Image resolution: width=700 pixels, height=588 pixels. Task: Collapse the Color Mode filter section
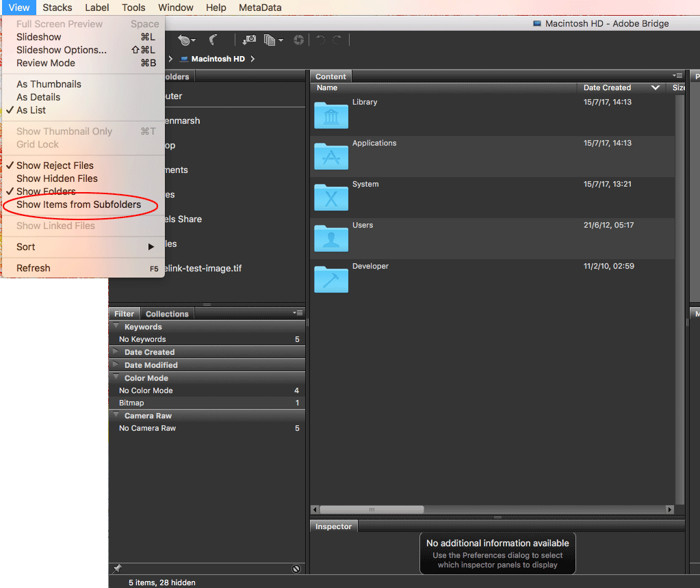point(116,377)
